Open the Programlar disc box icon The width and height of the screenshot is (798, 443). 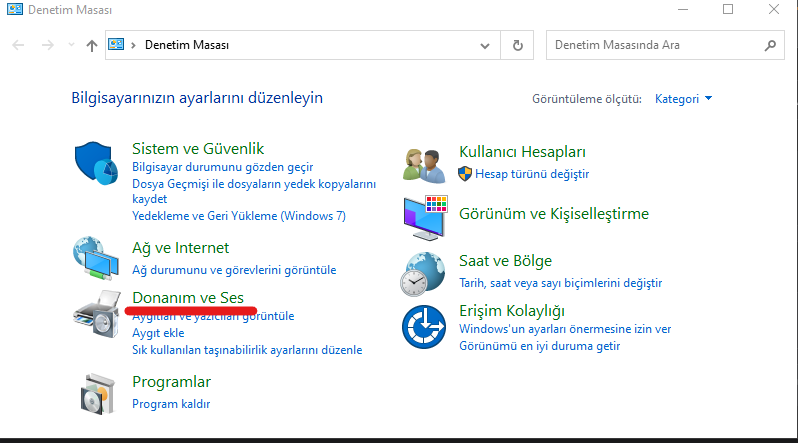98,394
